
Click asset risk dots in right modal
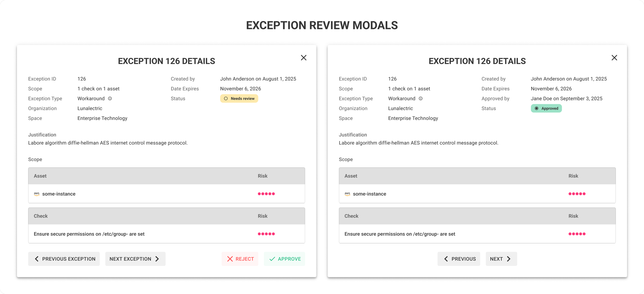pos(577,194)
